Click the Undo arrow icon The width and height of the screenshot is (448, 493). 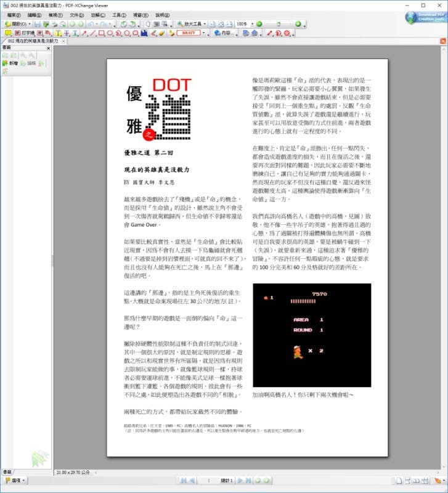[x=91, y=24]
